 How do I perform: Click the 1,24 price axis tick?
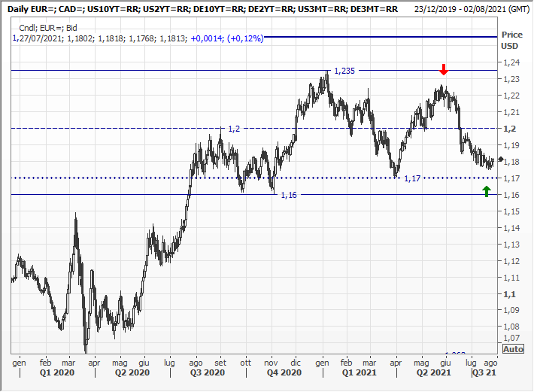pos(512,63)
